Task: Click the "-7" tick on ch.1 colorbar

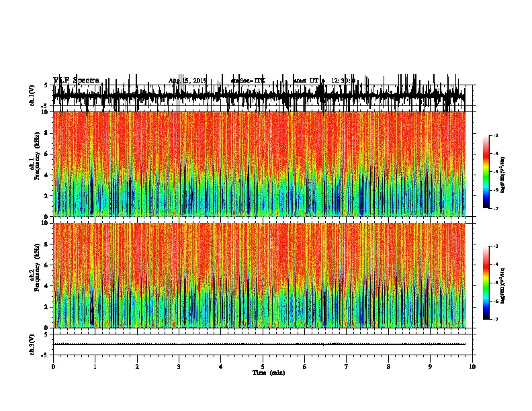Action: (496, 208)
